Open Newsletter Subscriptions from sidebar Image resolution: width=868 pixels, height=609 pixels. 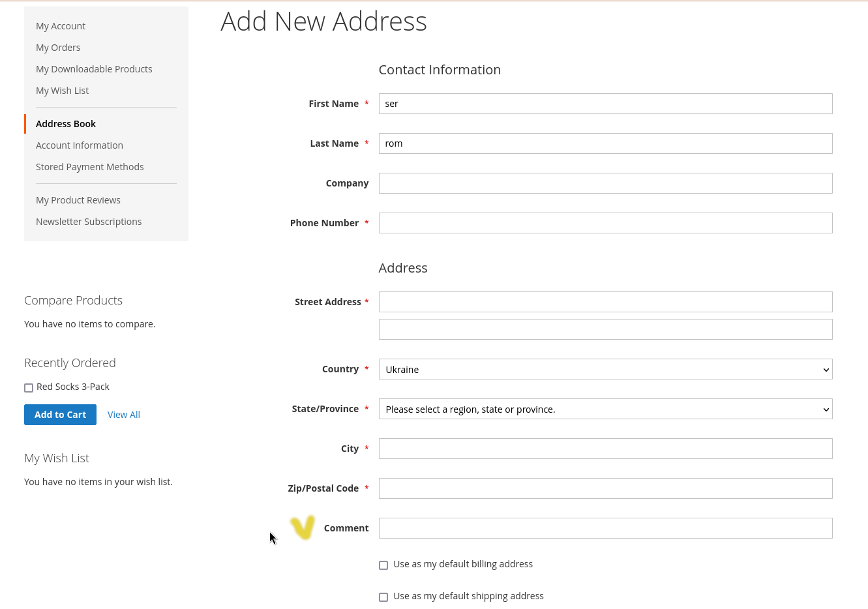tap(89, 222)
